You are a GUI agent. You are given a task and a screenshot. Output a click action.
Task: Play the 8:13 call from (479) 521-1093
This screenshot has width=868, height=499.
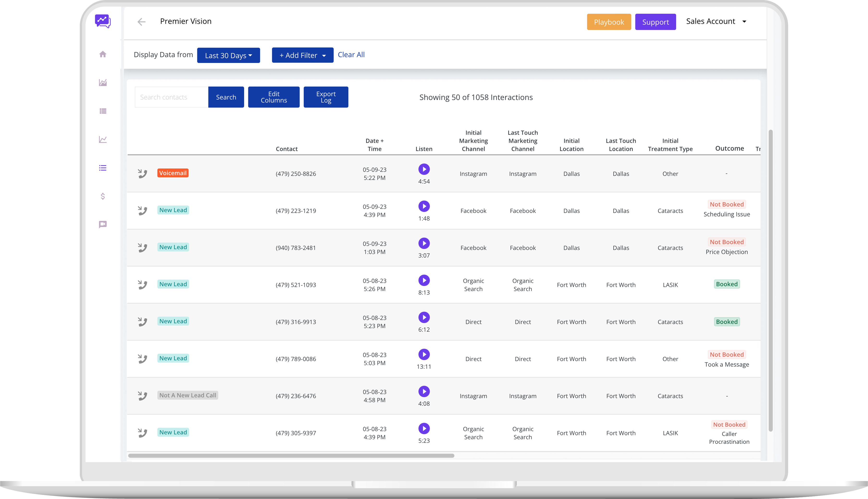[x=424, y=280]
